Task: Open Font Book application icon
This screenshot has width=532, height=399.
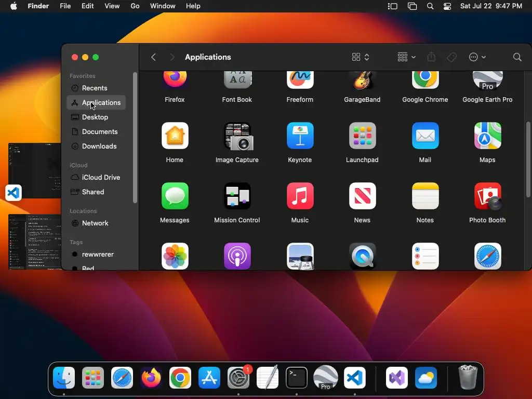Action: pyautogui.click(x=237, y=79)
